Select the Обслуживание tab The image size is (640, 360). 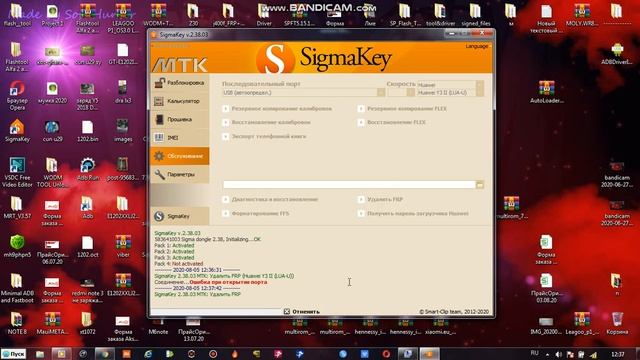pos(180,156)
